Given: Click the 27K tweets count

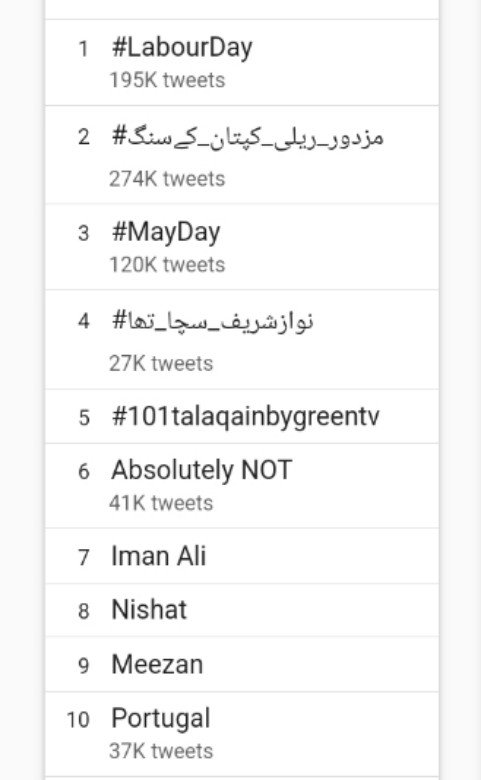Looking at the screenshot, I should point(161,364).
